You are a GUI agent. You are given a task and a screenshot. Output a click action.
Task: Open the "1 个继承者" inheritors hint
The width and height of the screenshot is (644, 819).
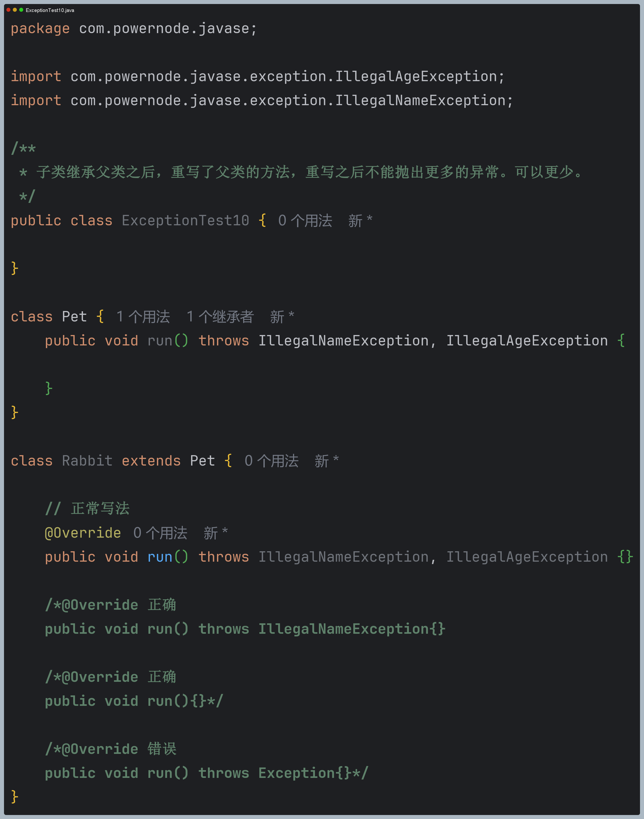coord(220,317)
